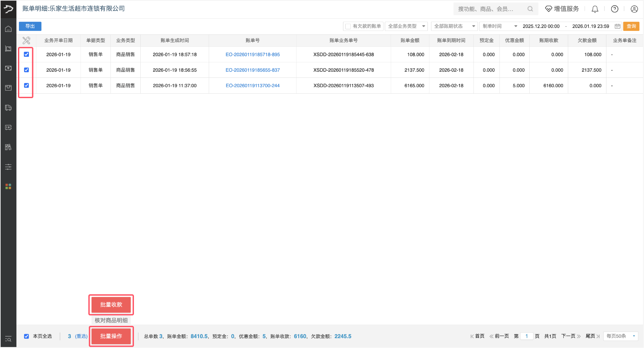
Task: Open bill link EO-20260119113700-244
Action: pos(252,86)
